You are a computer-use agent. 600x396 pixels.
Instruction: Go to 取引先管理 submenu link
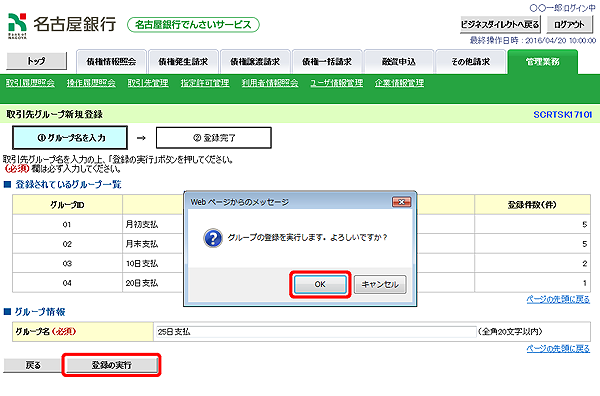coord(148,83)
